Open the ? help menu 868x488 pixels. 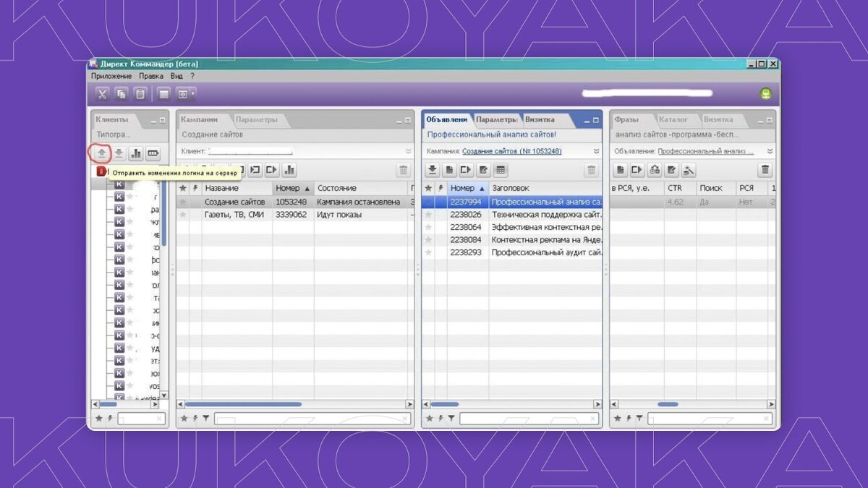click(192, 76)
